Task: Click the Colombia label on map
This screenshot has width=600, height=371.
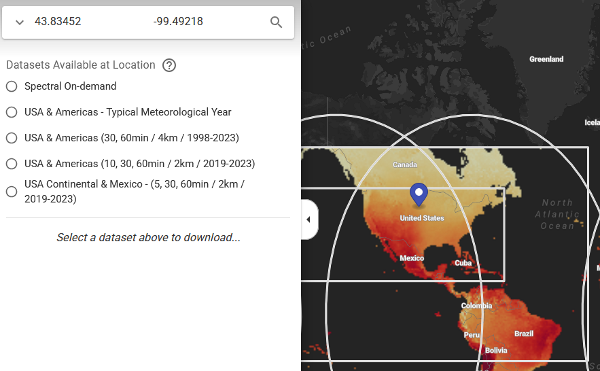Action: (x=476, y=306)
